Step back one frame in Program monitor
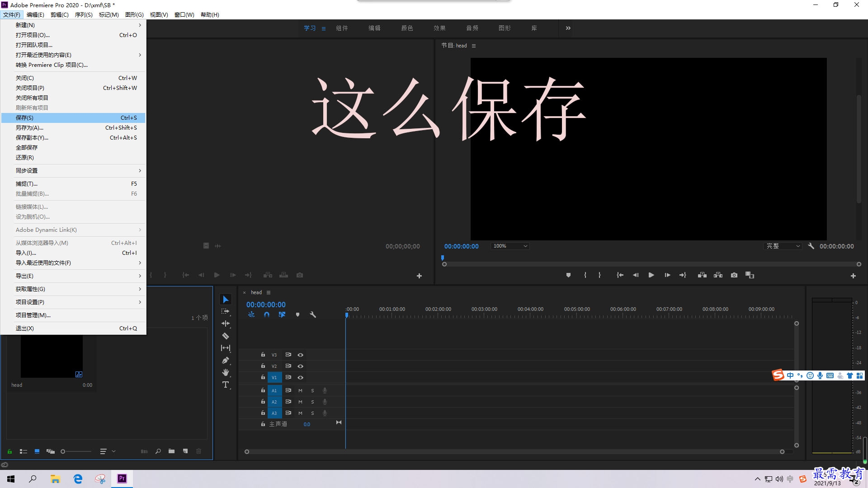868x488 pixels. [x=636, y=275]
